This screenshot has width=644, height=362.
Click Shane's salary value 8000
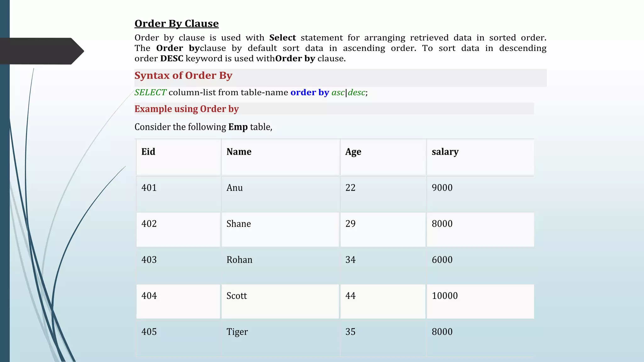click(x=442, y=224)
